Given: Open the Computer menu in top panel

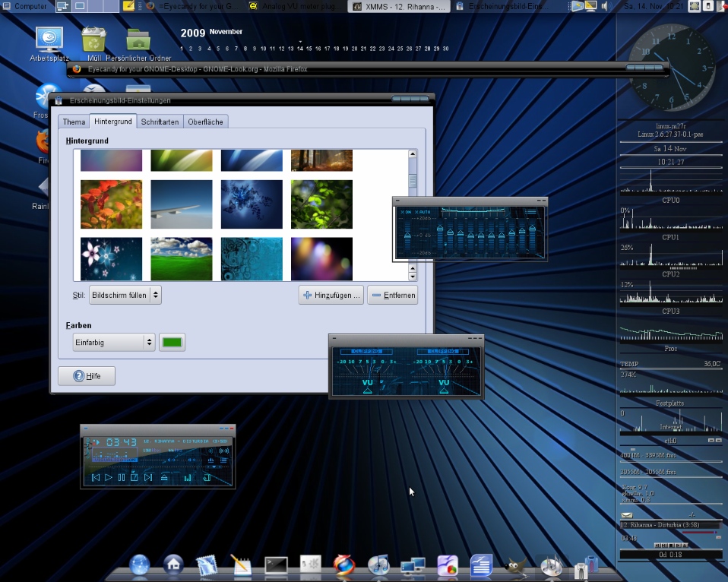Looking at the screenshot, I should point(24,7).
